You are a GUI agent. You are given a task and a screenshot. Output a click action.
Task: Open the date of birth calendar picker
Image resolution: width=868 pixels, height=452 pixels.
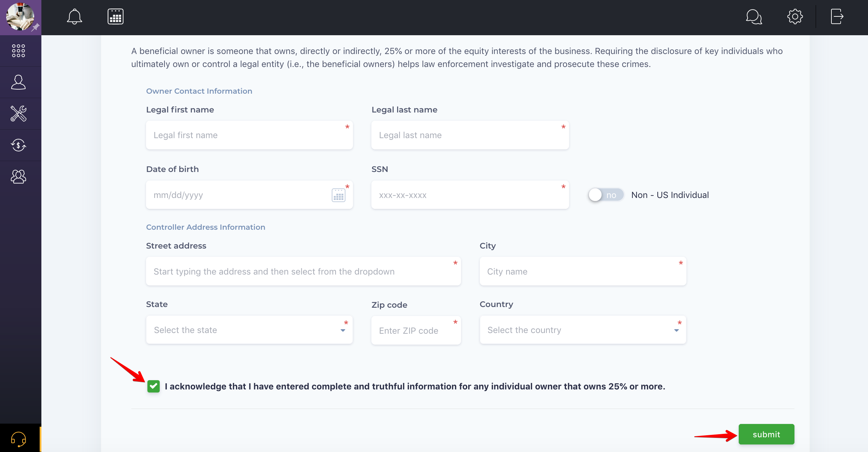pyautogui.click(x=338, y=195)
